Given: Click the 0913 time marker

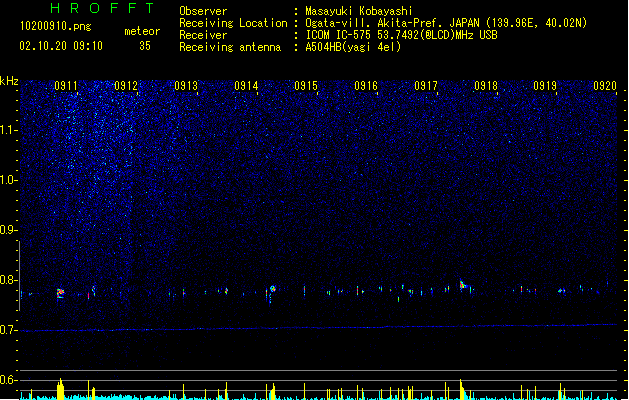Looking at the screenshot, I should coord(186,86).
